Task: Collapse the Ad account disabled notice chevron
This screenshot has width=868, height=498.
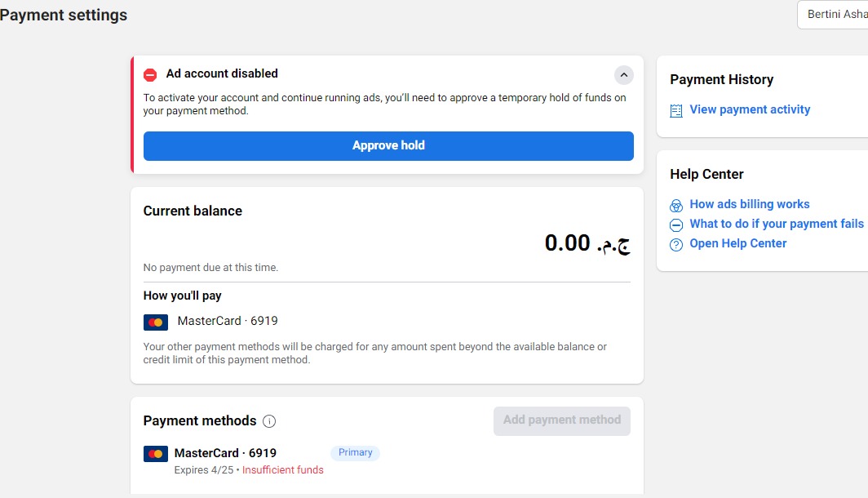Action: (624, 75)
